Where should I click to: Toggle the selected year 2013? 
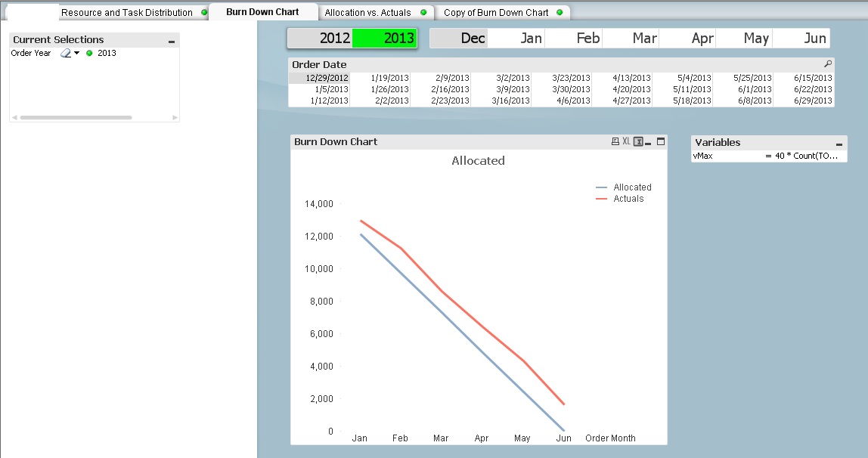pos(384,38)
